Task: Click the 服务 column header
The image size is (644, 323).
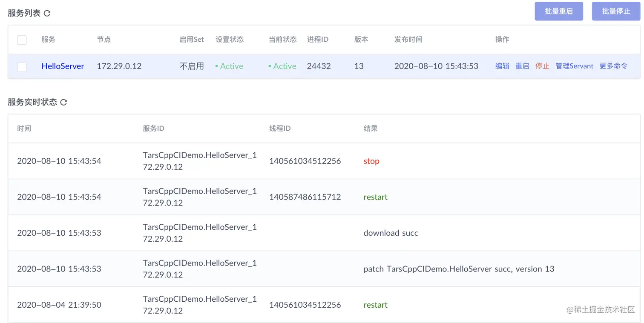Action: point(48,39)
